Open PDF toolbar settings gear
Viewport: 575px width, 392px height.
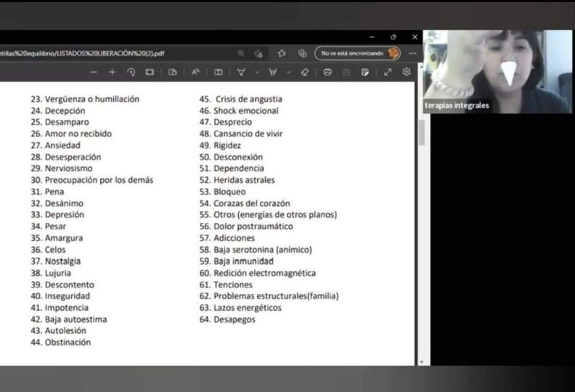point(407,72)
